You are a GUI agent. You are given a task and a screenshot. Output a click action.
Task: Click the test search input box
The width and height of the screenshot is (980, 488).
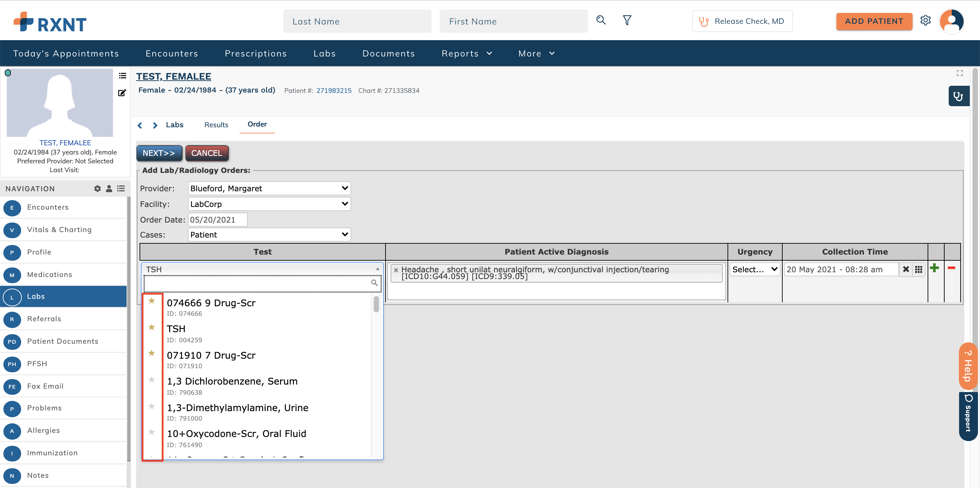(262, 283)
